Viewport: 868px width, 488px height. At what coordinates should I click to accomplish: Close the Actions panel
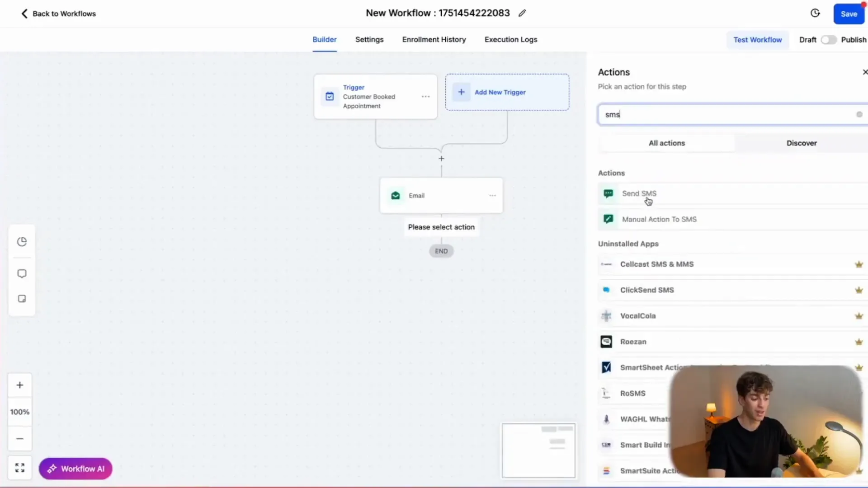(864, 72)
